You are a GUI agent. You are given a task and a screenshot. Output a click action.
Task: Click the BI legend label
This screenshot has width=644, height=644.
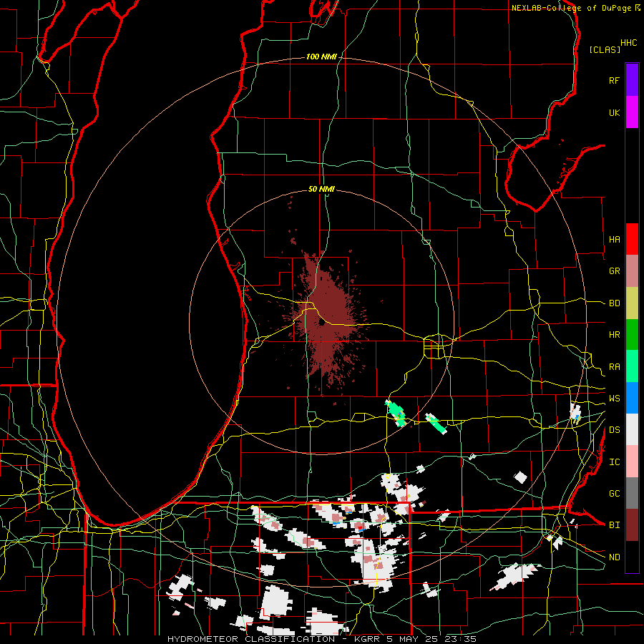point(614,525)
